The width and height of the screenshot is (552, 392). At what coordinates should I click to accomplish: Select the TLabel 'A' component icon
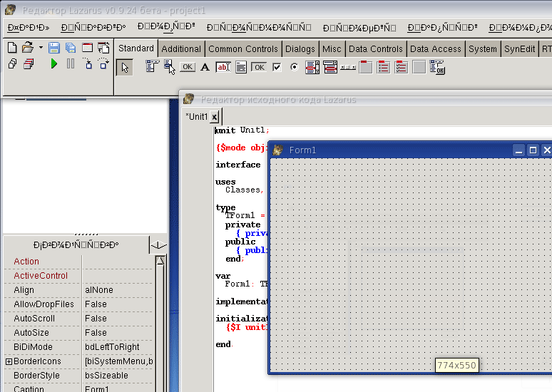(205, 67)
